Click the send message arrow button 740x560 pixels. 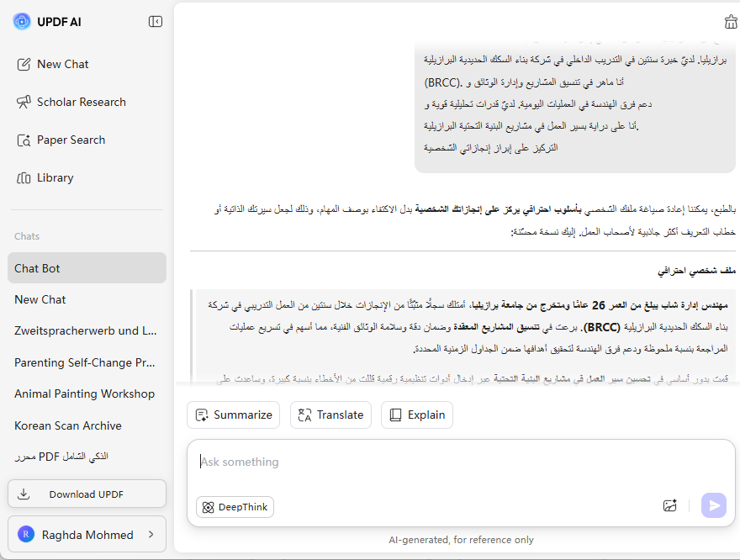point(714,505)
